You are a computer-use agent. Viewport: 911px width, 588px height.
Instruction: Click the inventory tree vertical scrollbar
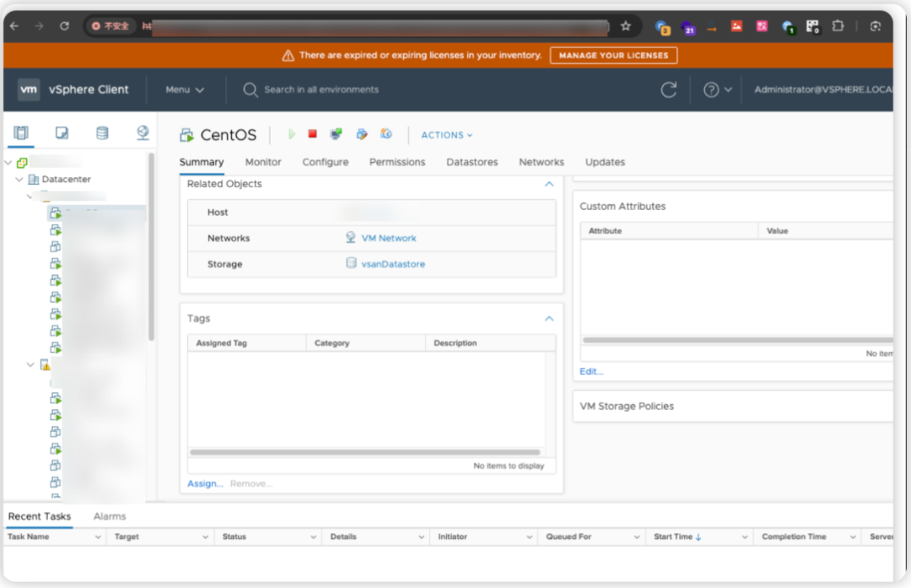pyautogui.click(x=151, y=247)
